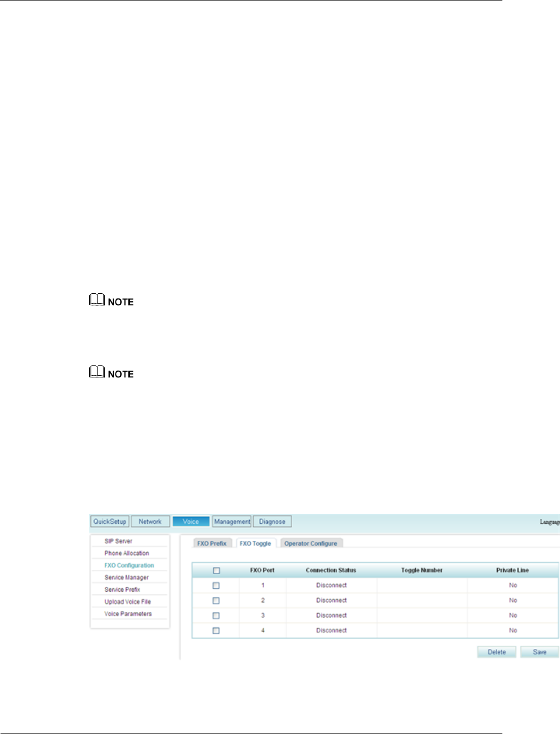The height and width of the screenshot is (734, 560).
Task: Click Private Line 'No' for port 4
Action: tap(513, 631)
